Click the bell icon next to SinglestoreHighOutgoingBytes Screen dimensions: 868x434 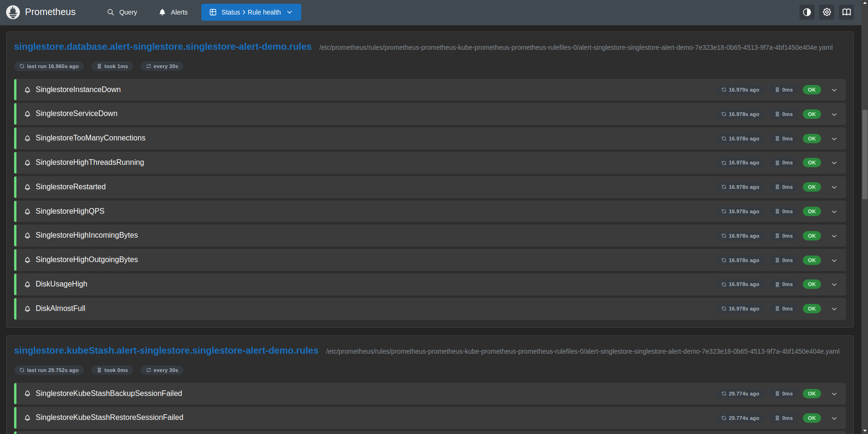[27, 260]
